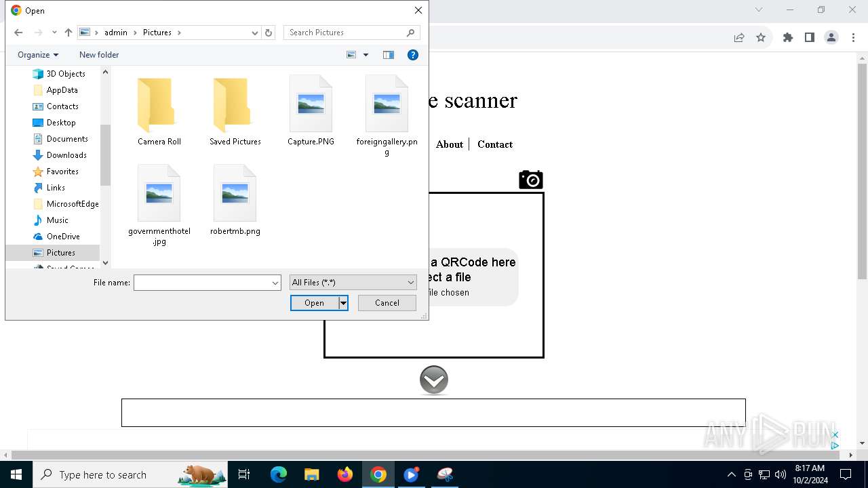Open the dialog Help icon
The height and width of the screenshot is (488, 868).
click(x=413, y=55)
